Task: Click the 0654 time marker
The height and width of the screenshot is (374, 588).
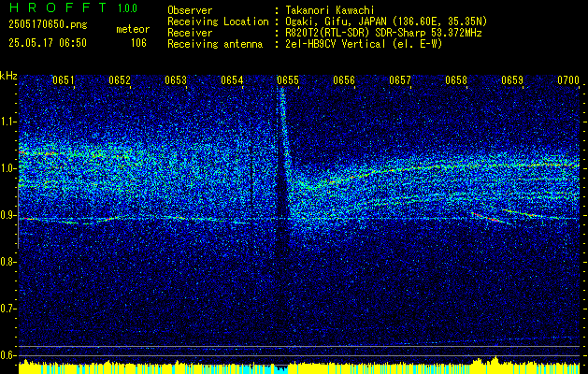Action: [232, 79]
